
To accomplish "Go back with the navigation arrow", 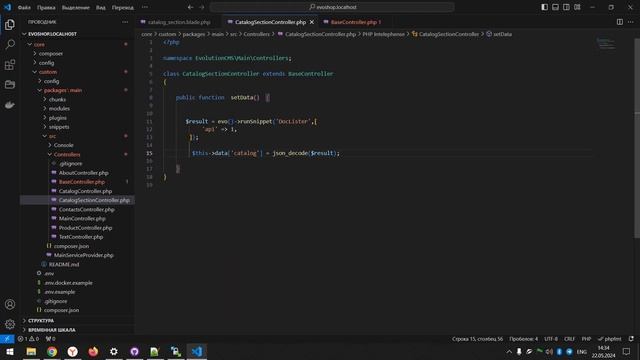I will pyautogui.click(x=191, y=7).
